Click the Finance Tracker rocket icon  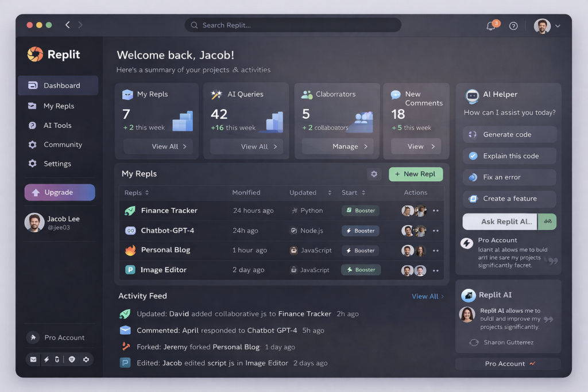pos(130,211)
